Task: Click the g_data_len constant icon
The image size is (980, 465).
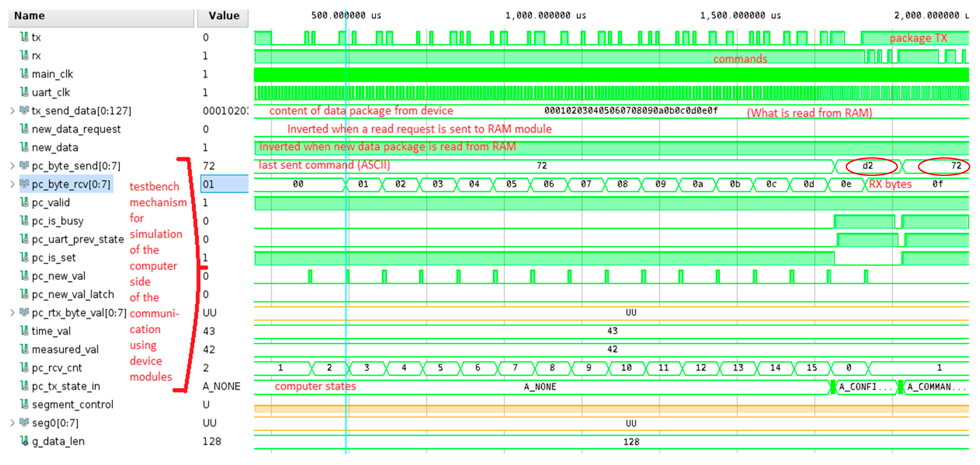Action: click(x=24, y=441)
